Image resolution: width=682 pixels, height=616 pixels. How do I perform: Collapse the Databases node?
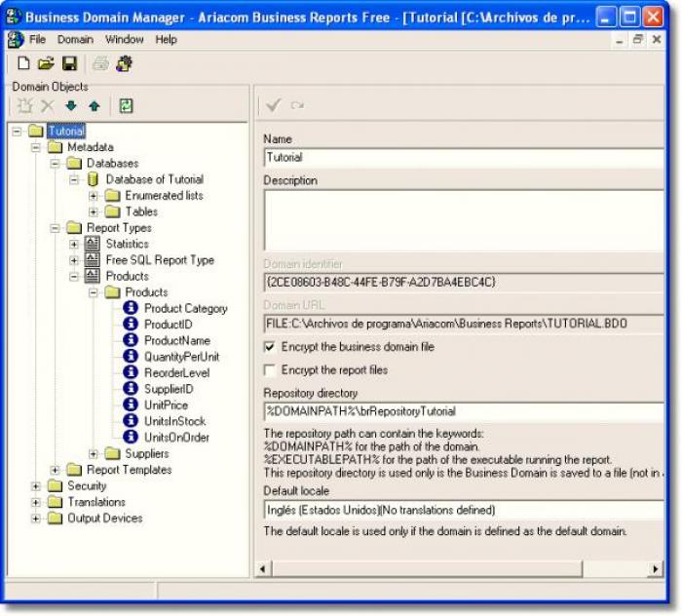point(55,163)
